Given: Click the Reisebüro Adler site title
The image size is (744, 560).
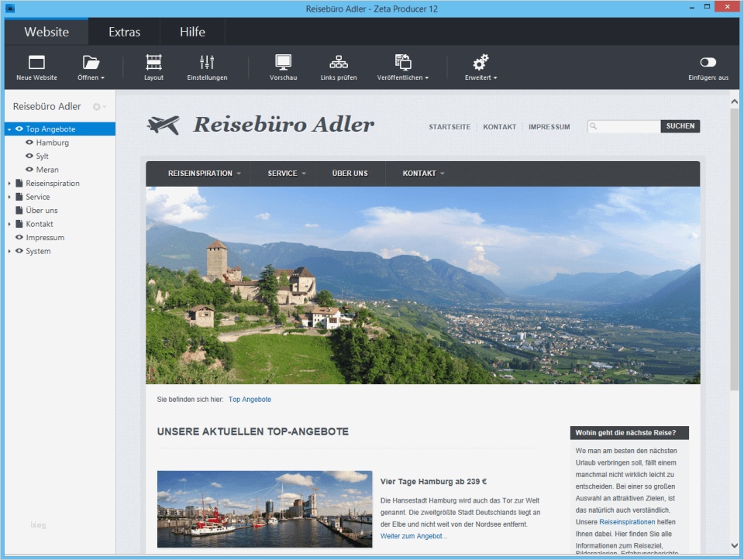Looking at the screenshot, I should point(284,125).
